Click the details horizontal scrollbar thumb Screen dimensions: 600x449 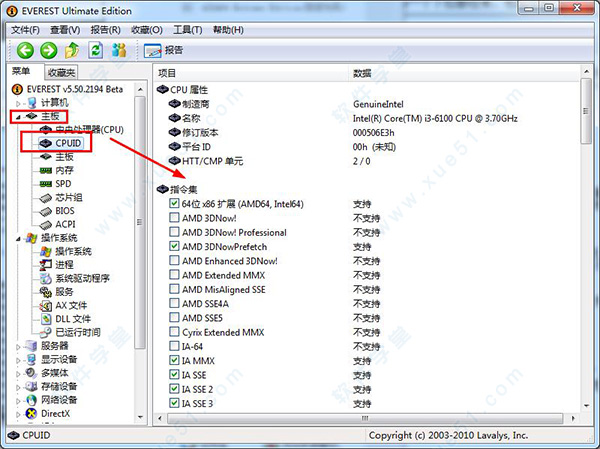point(365,418)
